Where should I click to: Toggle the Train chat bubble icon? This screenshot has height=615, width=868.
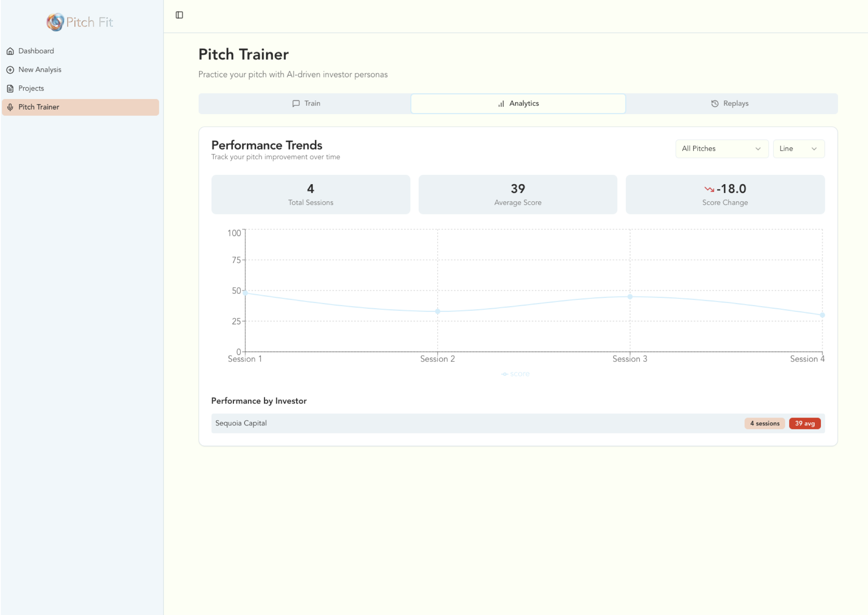pyautogui.click(x=296, y=103)
